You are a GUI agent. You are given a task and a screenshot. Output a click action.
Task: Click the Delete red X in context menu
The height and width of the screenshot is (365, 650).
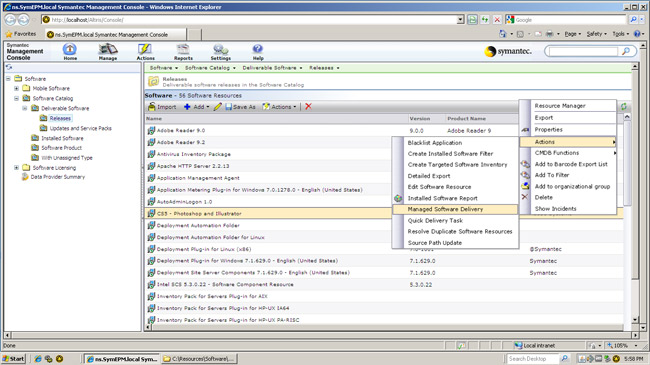tap(525, 197)
